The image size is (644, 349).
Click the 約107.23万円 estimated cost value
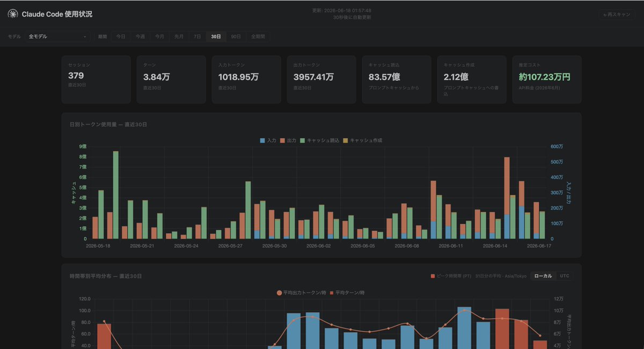click(545, 77)
